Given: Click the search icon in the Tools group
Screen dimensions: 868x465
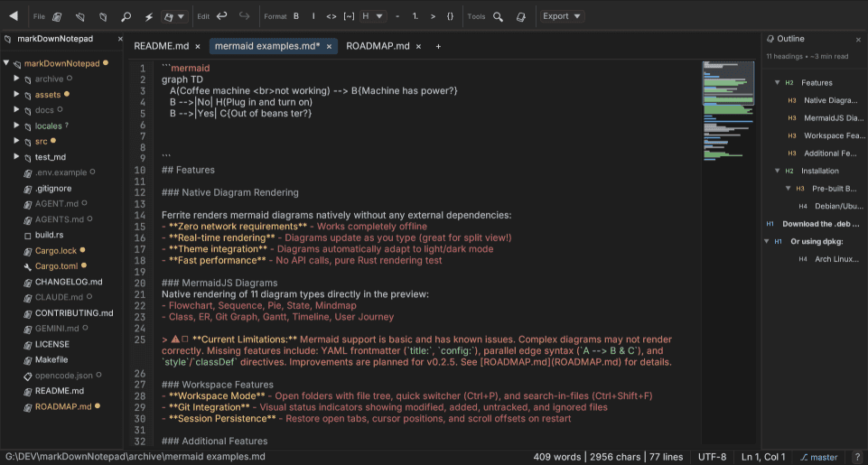Looking at the screenshot, I should tap(498, 16).
